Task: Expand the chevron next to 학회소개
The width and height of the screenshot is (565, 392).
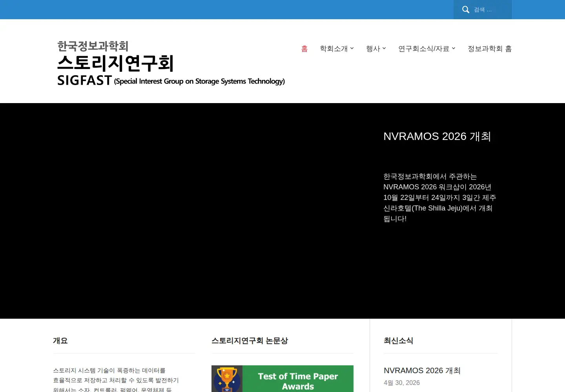Action: coord(352,48)
